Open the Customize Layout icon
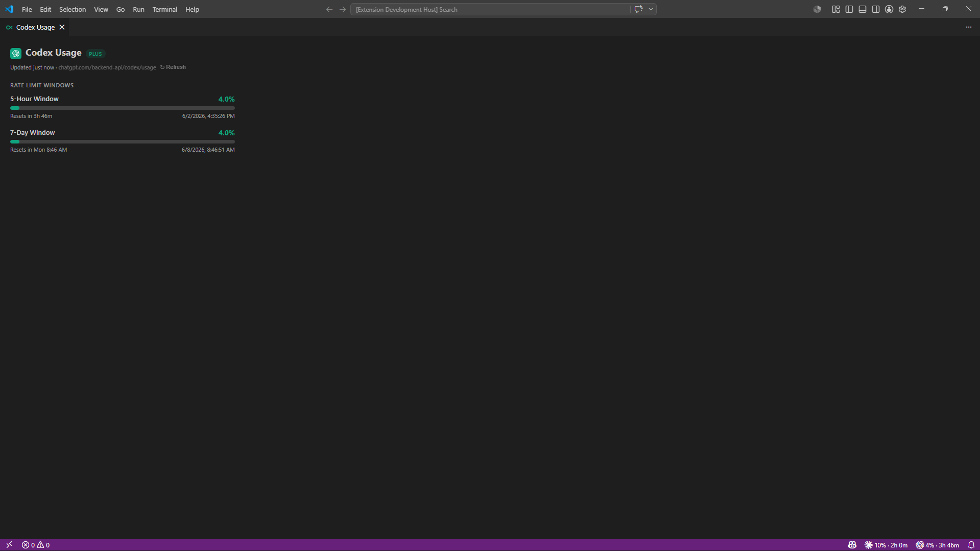980x551 pixels. click(x=836, y=9)
